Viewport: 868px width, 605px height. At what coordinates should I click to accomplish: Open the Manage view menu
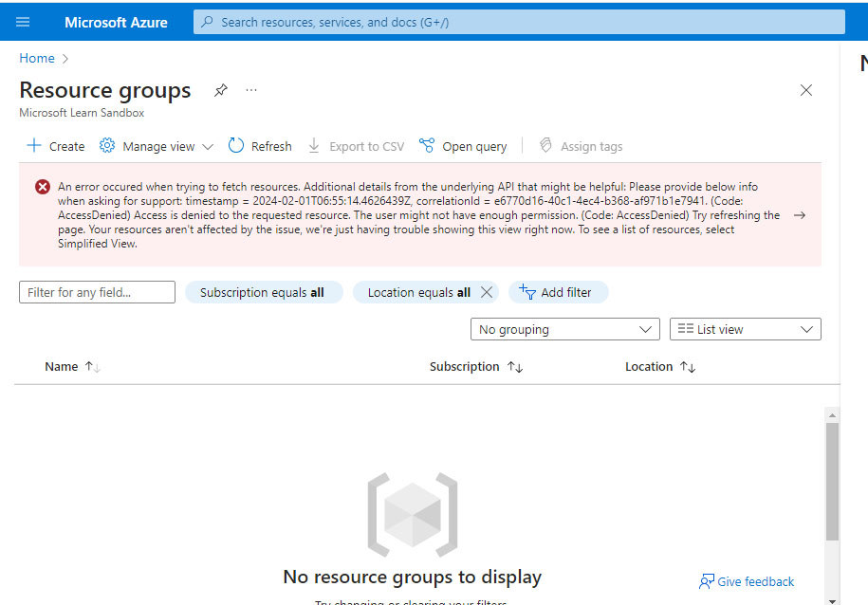(157, 146)
